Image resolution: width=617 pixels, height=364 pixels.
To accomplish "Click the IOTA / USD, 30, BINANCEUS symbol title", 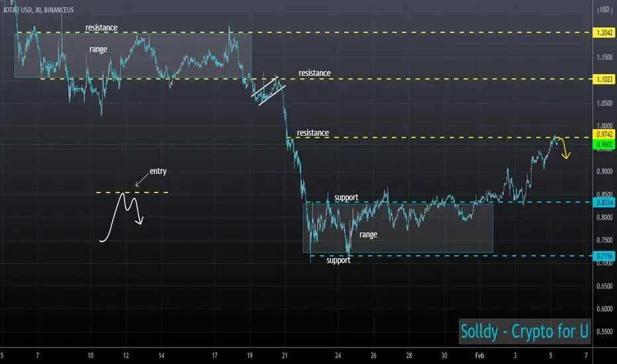I will click(x=38, y=10).
